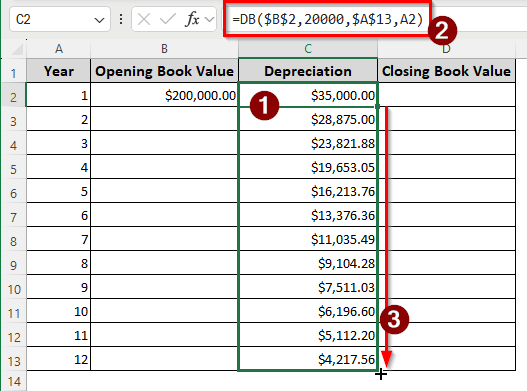Viewport: 527px width, 391px height.
Task: Select the $4,217.56 depreciation cell
Action: pyautogui.click(x=308, y=359)
